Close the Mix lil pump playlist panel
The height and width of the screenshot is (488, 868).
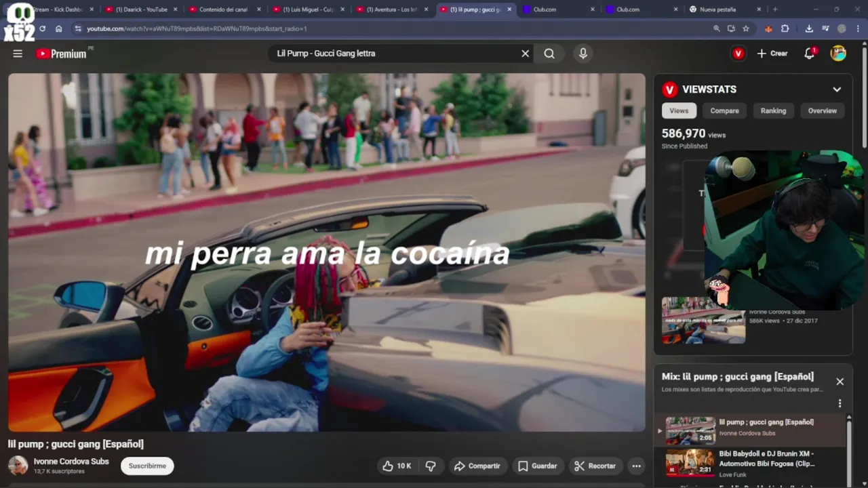[x=840, y=382]
